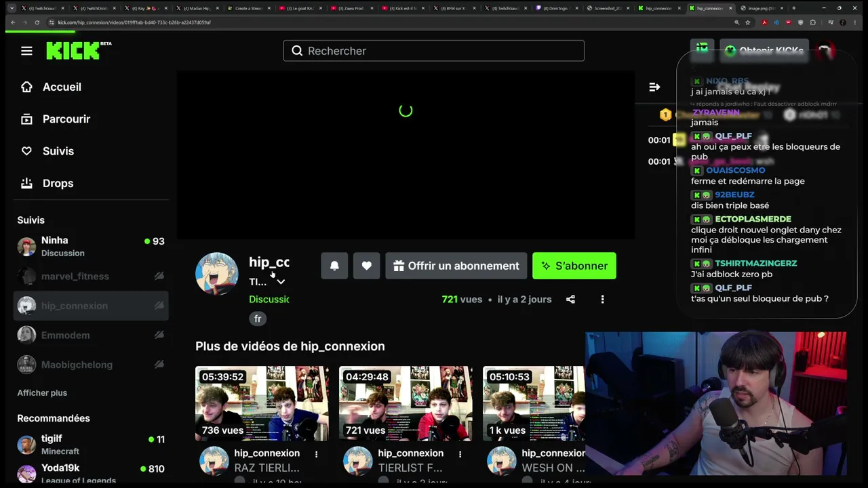Viewport: 868px width, 488px height.
Task: Switch to the Create a Stream browser tab
Action: tap(248, 8)
